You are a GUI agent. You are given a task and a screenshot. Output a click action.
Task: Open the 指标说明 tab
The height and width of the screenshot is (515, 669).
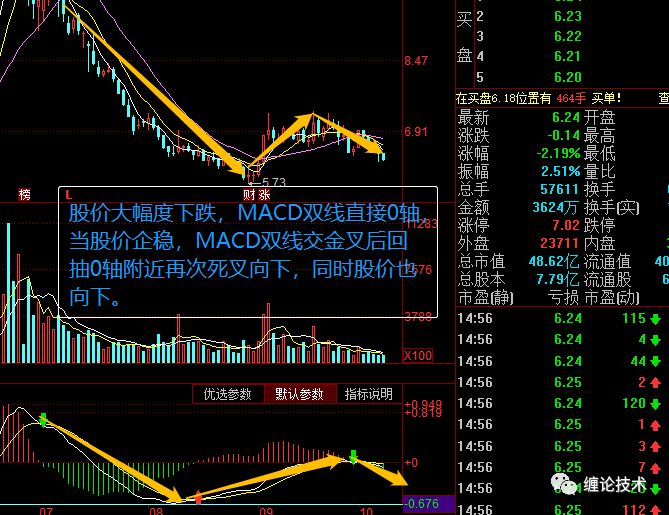(x=369, y=394)
